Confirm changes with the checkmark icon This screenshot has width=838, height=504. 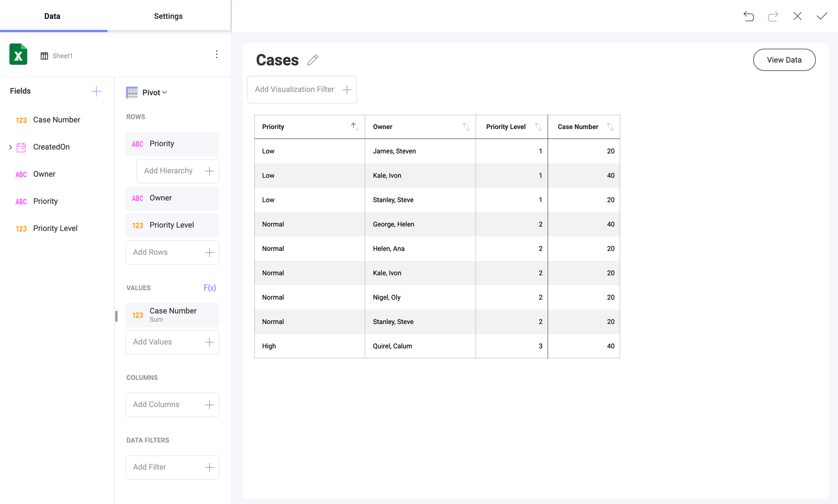coord(822,16)
